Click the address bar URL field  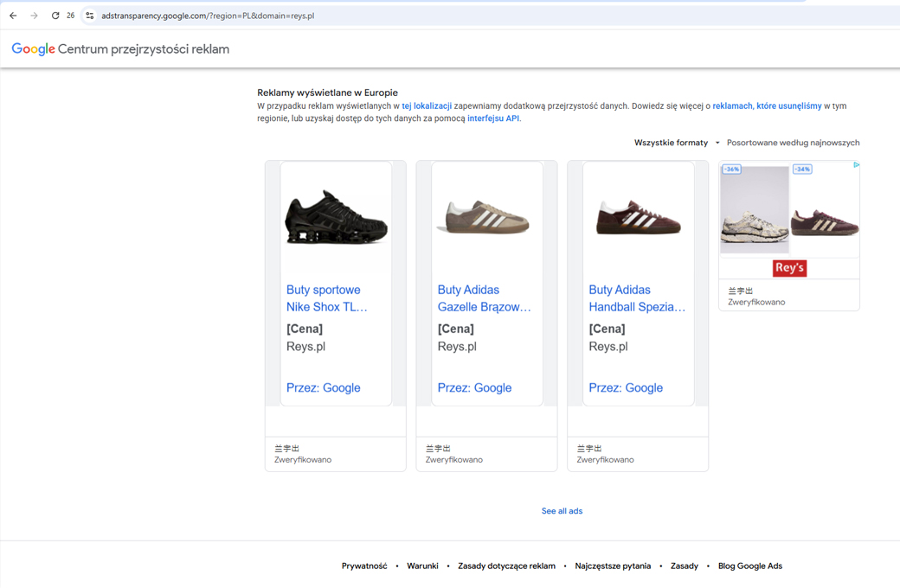pos(208,16)
